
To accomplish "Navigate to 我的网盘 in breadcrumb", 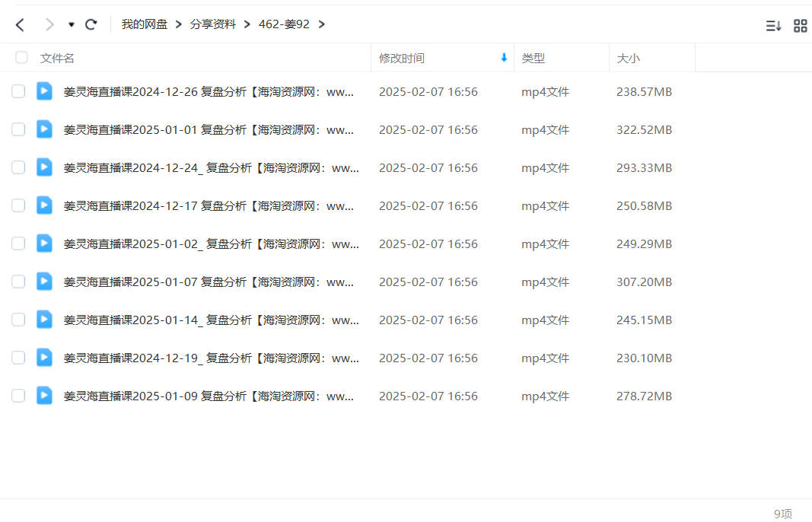I will (x=145, y=24).
